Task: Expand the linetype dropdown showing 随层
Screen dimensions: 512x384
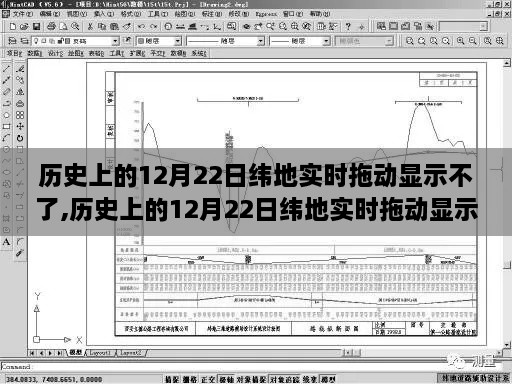Action: click(x=261, y=41)
